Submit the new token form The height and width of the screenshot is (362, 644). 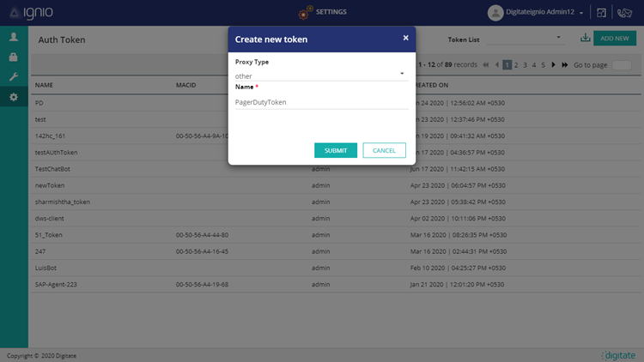(x=335, y=150)
